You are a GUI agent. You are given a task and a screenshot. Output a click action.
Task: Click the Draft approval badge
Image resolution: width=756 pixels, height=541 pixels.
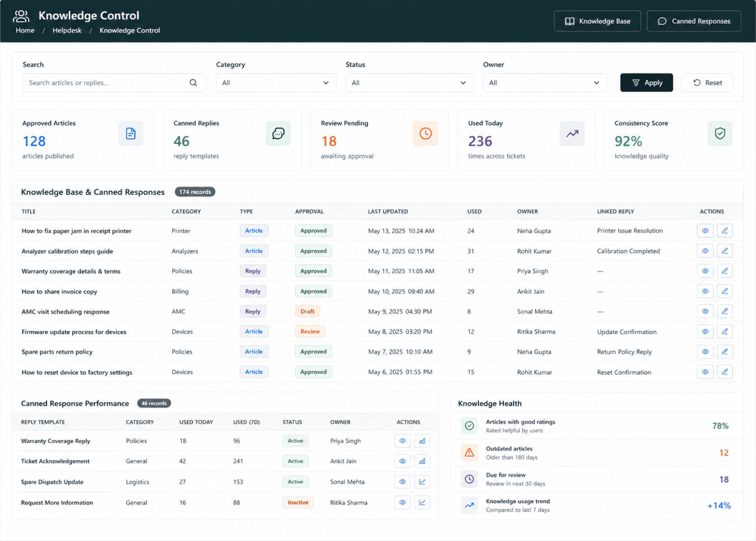tap(307, 311)
